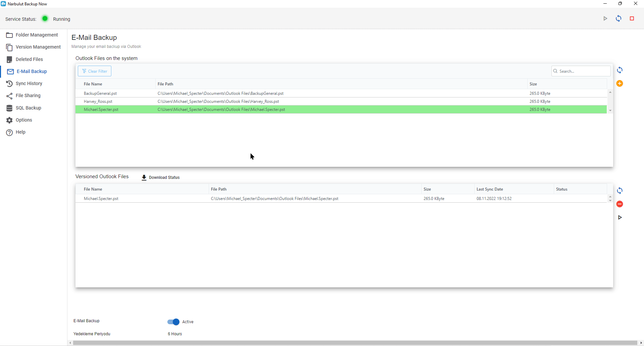Click the Options gear icon
The height and width of the screenshot is (346, 644).
click(x=9, y=120)
